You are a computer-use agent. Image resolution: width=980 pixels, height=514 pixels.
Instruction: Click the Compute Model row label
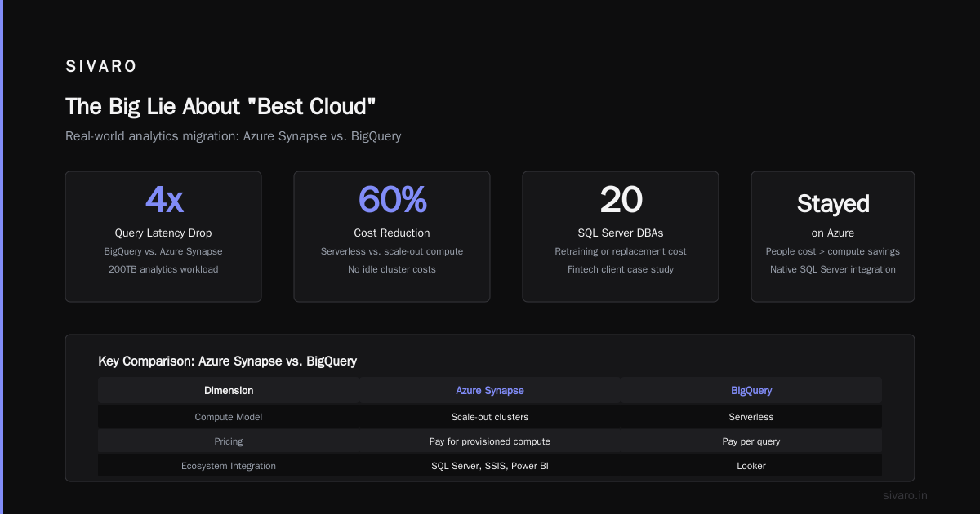[229, 417]
